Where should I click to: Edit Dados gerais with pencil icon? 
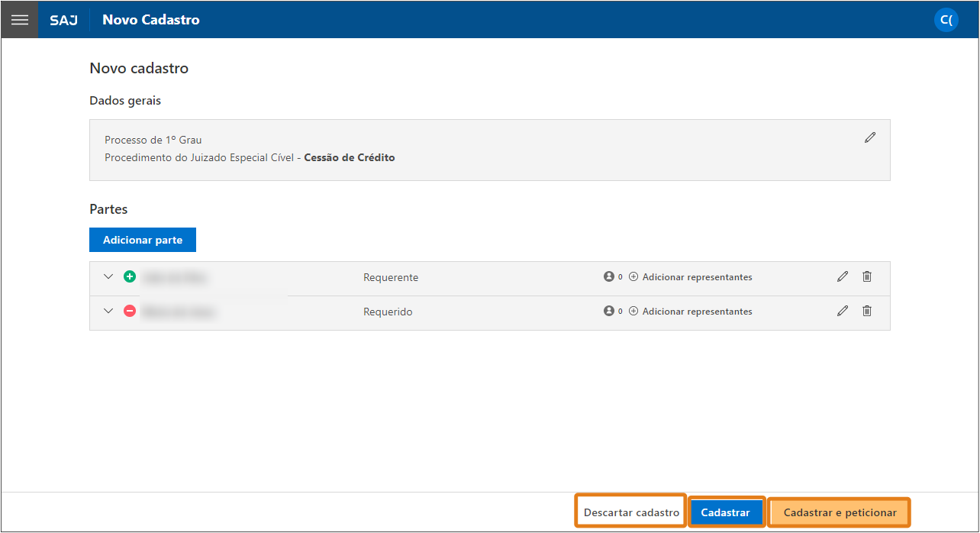point(870,137)
